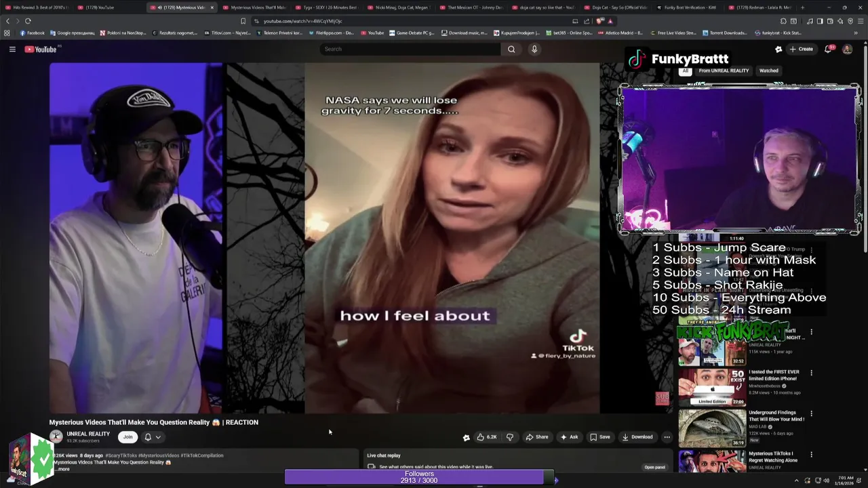The width and height of the screenshot is (868, 488).
Task: Click the main video player
Action: (361, 238)
